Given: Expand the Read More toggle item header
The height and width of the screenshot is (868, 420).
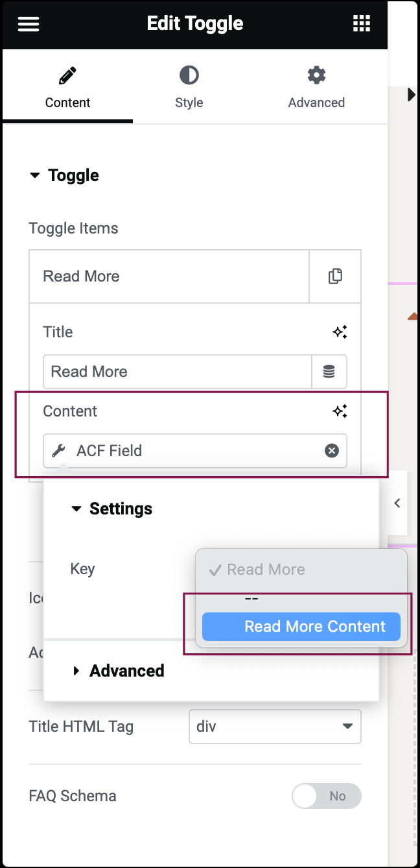Looking at the screenshot, I should [x=170, y=276].
